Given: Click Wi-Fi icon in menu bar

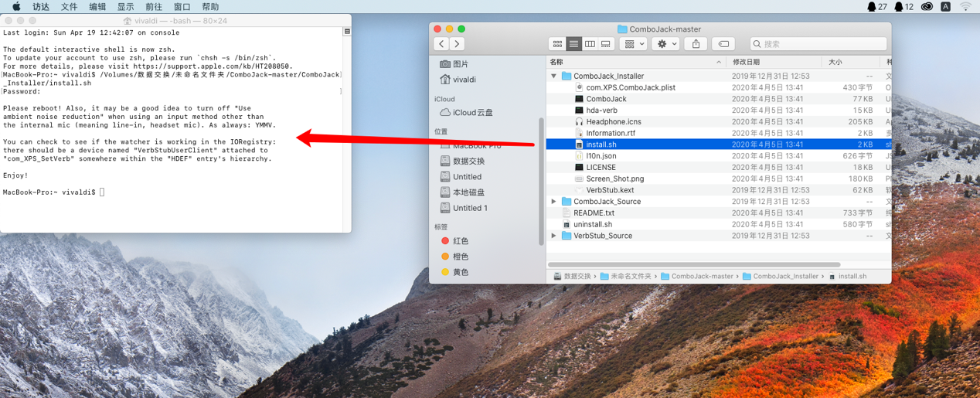Looking at the screenshot, I should (965, 6).
